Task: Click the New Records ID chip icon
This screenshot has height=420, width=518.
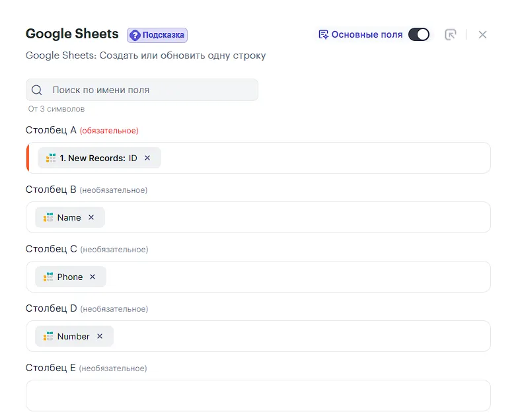Action: click(51, 158)
